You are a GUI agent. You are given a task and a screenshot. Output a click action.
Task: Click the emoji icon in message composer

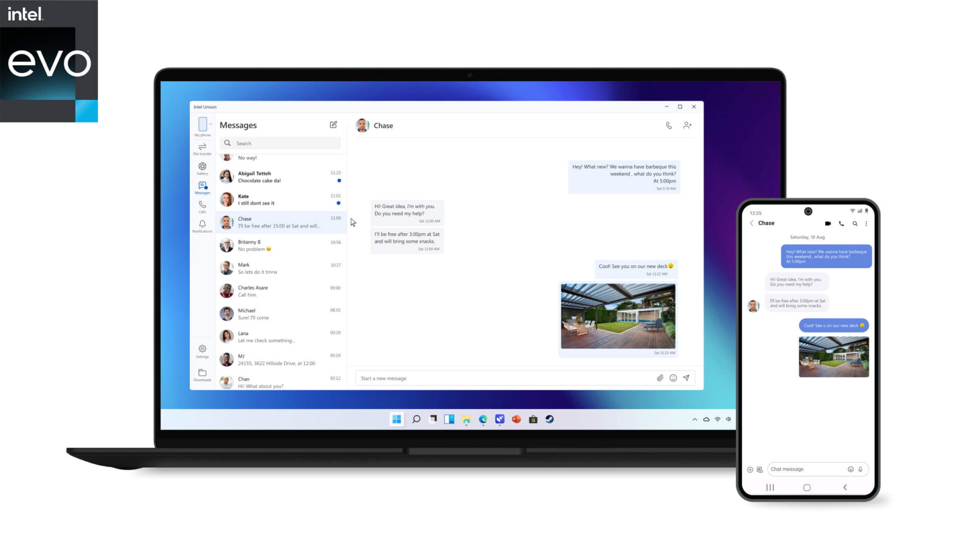pyautogui.click(x=673, y=378)
